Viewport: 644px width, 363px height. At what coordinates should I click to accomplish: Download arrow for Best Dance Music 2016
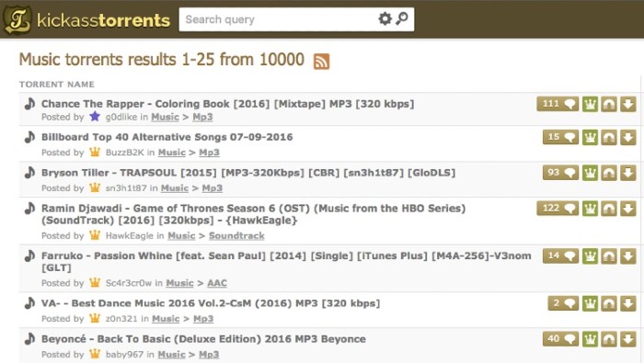628,303
